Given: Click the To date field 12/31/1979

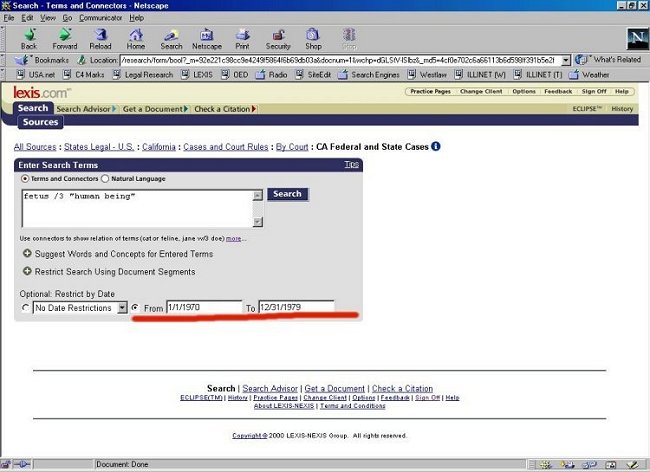Looking at the screenshot, I should coord(296,307).
